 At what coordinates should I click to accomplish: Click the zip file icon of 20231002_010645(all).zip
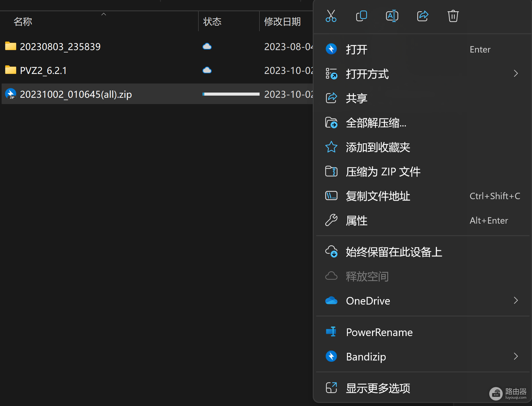[11, 94]
